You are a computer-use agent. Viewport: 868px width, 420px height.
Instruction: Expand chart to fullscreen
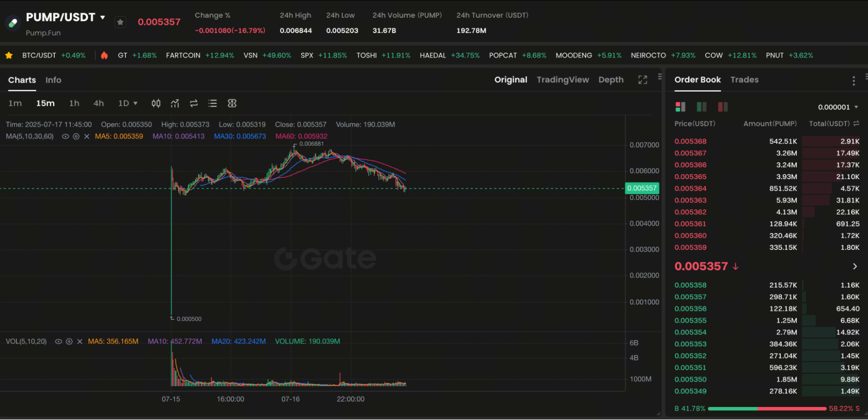643,80
